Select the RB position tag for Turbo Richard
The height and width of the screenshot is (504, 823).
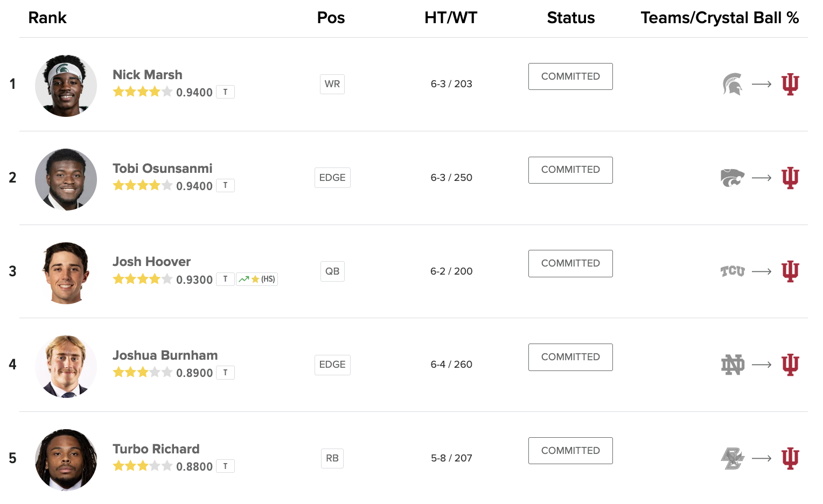pos(332,458)
